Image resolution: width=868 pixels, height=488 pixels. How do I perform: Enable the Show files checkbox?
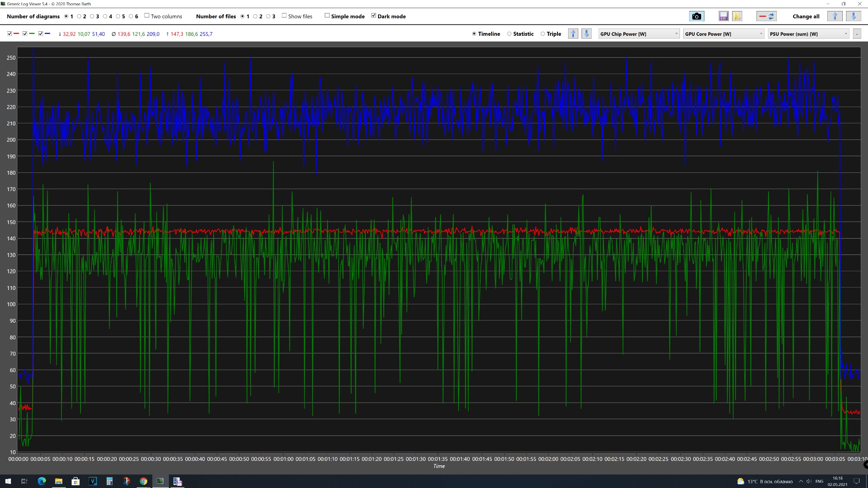point(284,16)
